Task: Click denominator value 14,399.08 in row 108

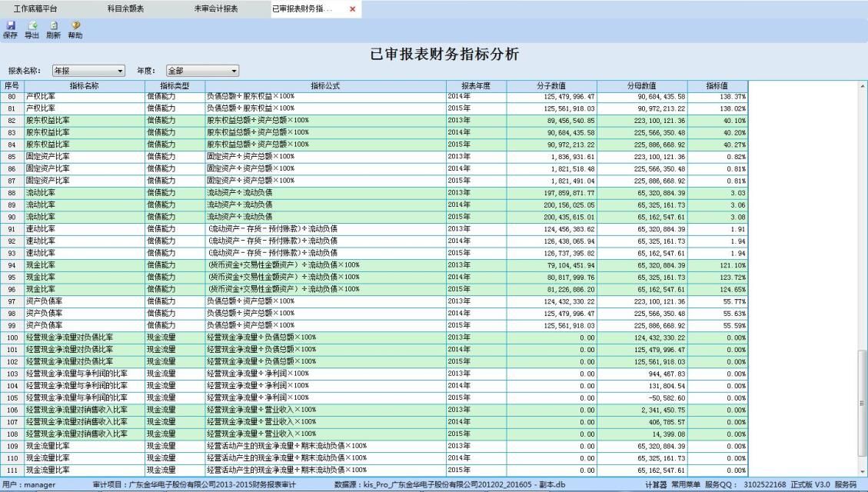Action: (669, 434)
